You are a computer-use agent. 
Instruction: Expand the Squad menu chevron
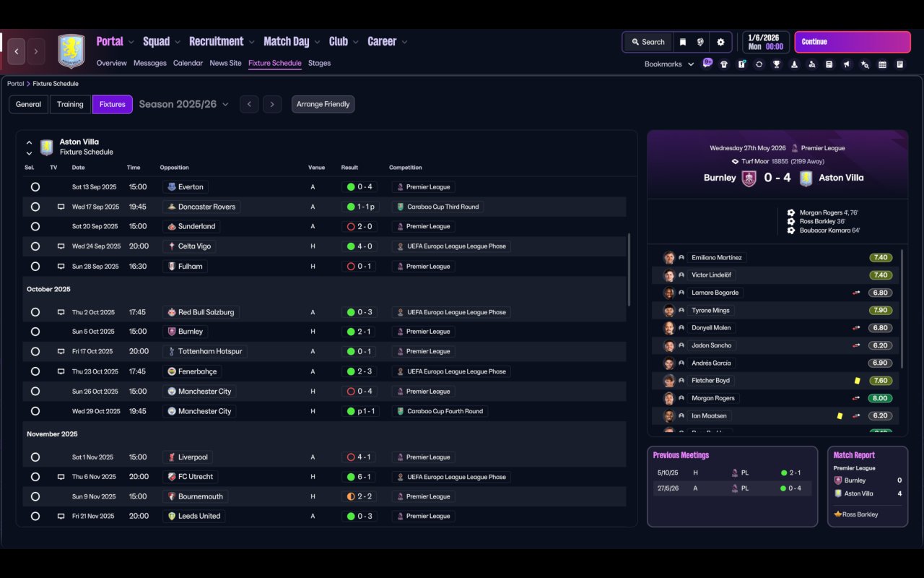pyautogui.click(x=178, y=42)
